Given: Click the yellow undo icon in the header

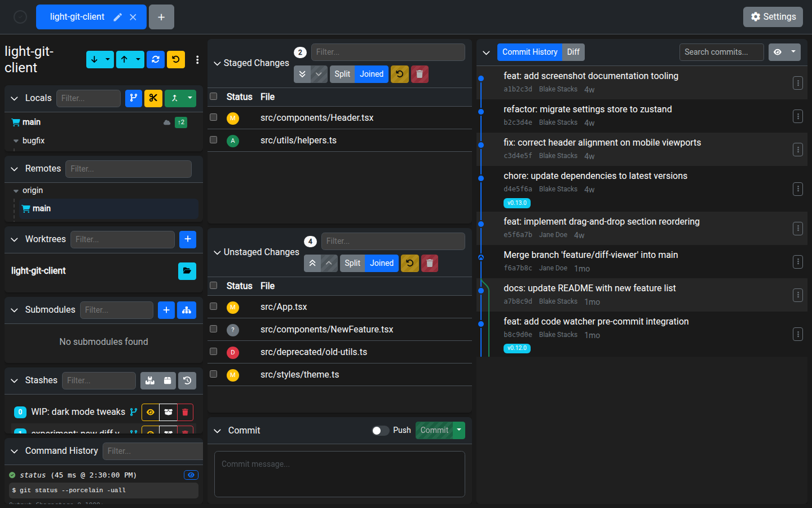Looking at the screenshot, I should click(175, 59).
